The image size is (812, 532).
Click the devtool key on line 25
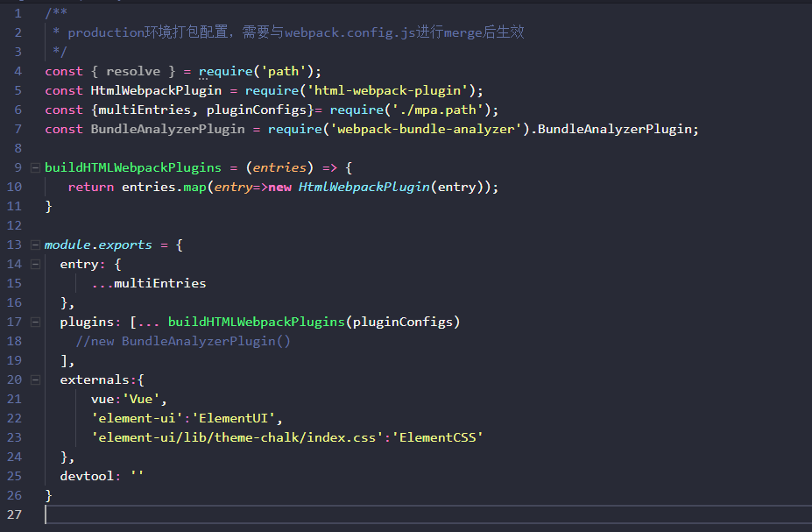click(87, 476)
